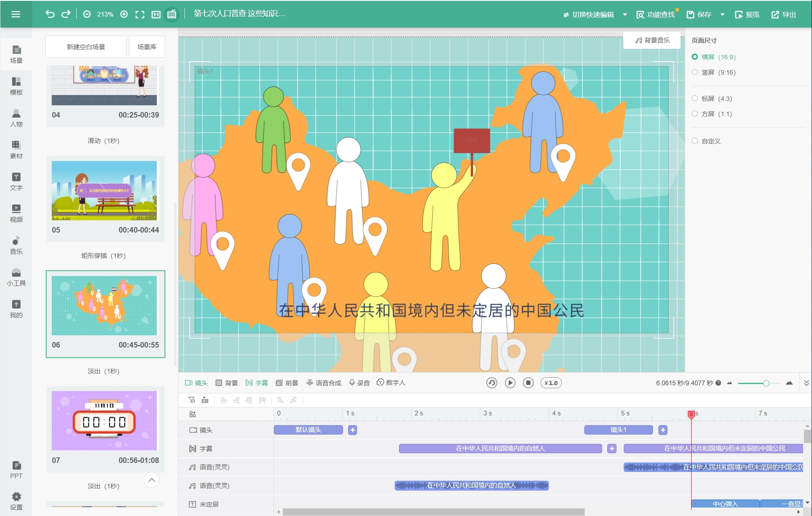Open 我的 my assets panel
812x516 pixels.
point(16,309)
